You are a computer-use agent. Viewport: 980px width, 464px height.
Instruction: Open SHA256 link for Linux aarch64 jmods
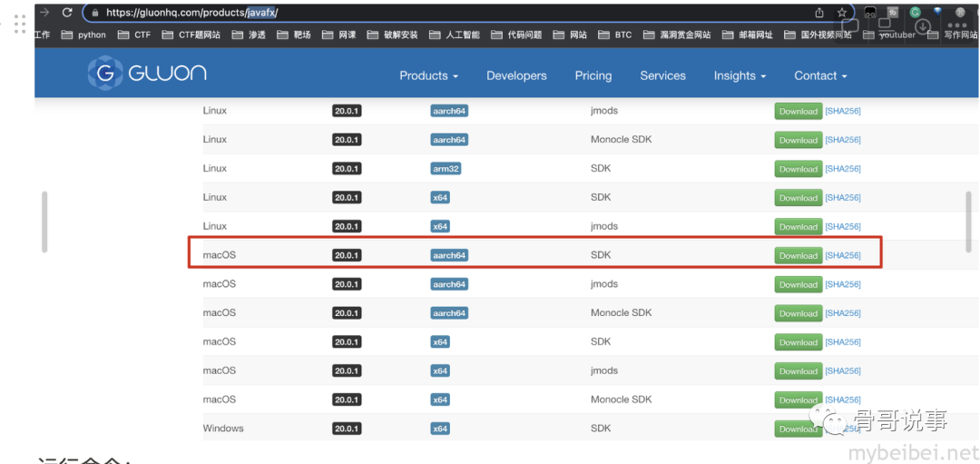(x=842, y=111)
